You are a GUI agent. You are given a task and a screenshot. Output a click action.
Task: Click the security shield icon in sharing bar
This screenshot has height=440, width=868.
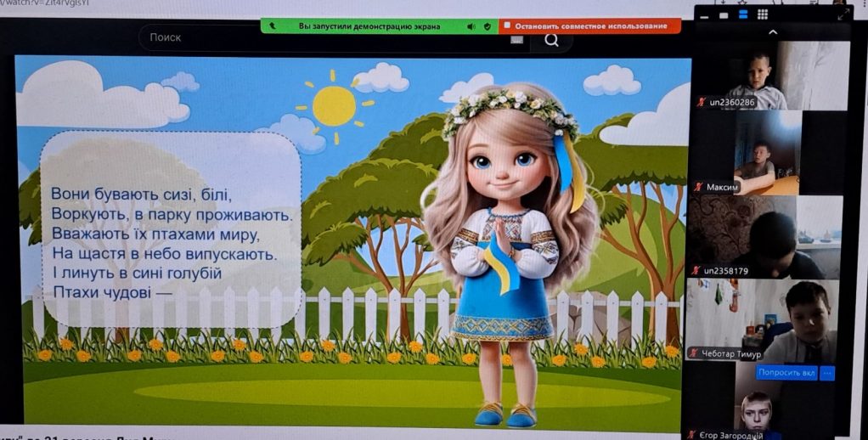tap(488, 26)
